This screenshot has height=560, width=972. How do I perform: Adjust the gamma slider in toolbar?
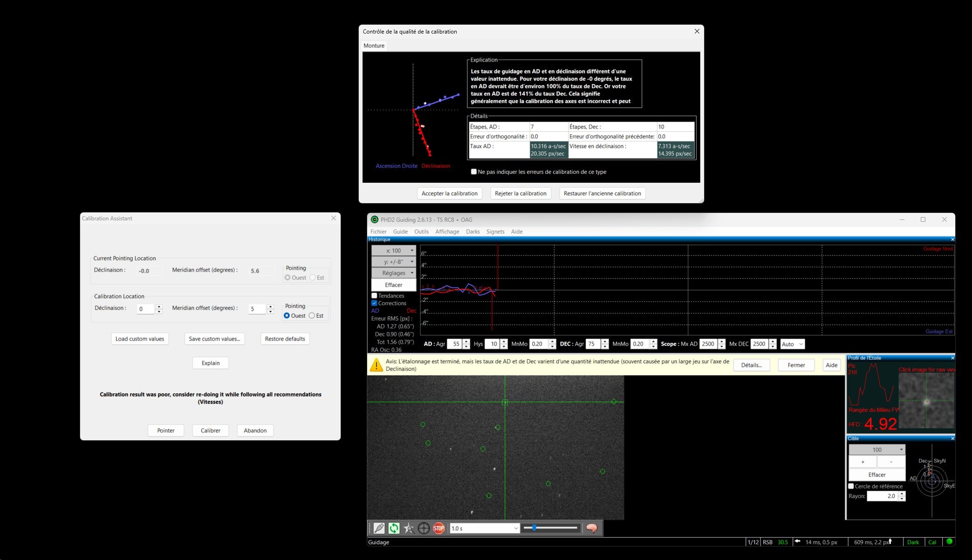point(534,528)
